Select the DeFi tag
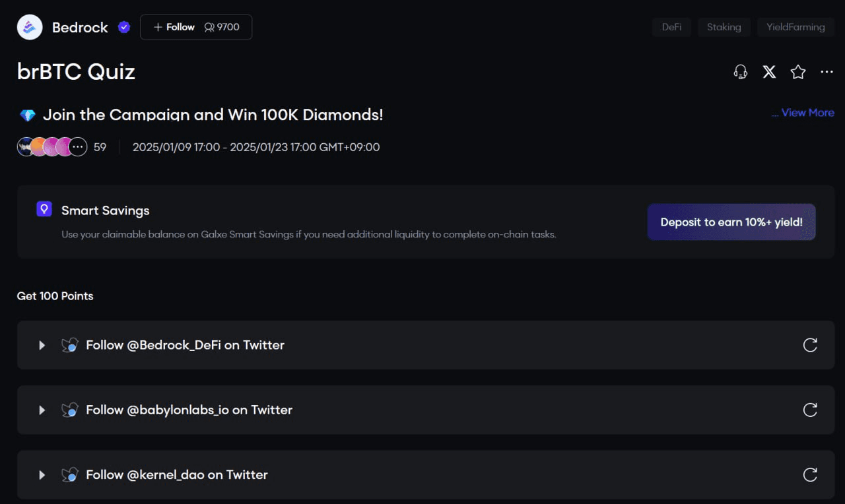The width and height of the screenshot is (845, 504). pyautogui.click(x=671, y=27)
